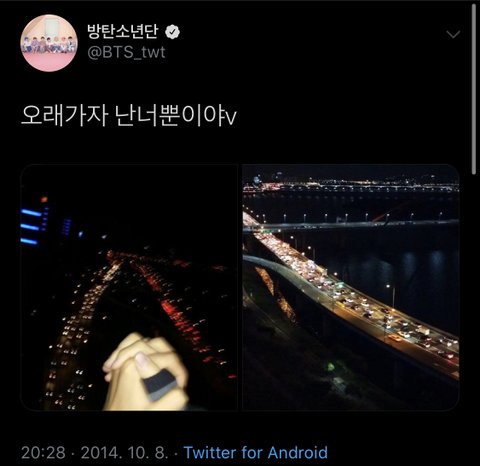Click the @BTS_twt handle

point(126,52)
